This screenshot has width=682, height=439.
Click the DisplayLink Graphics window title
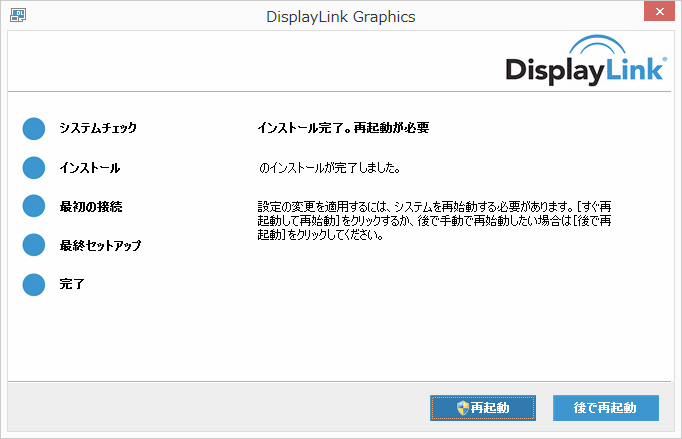[x=341, y=17]
